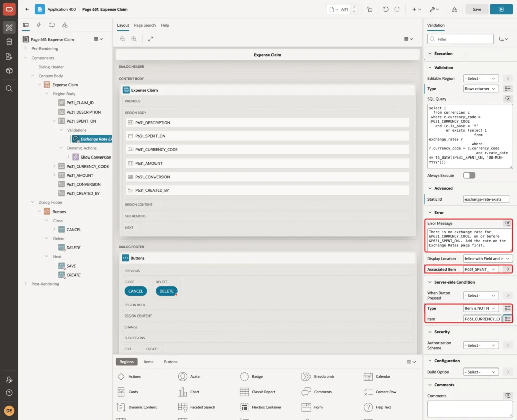This screenshot has width=517, height=420.
Task: Click the Application 400 breadcrumb link
Action: (x=62, y=9)
